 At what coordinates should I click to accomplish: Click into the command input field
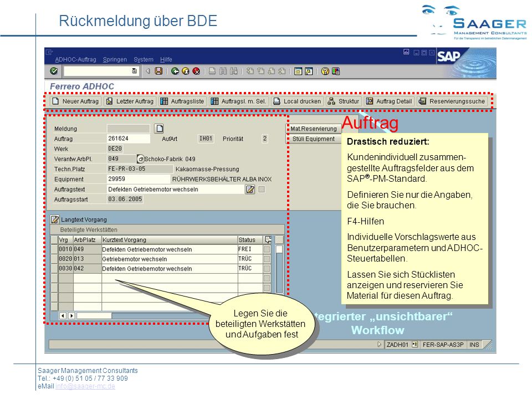click(98, 71)
